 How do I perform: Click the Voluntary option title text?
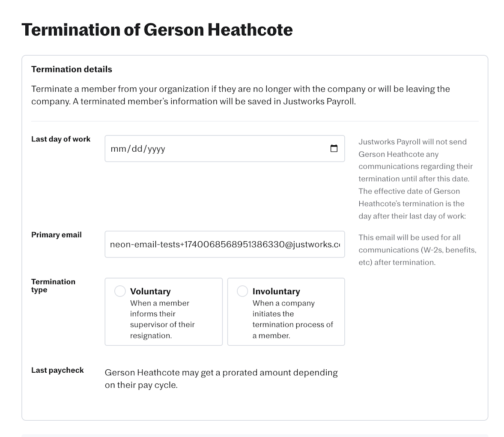tap(150, 291)
